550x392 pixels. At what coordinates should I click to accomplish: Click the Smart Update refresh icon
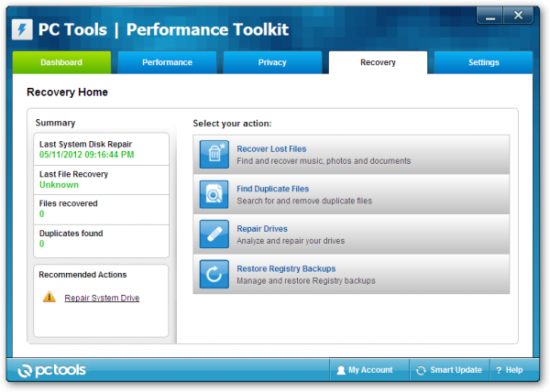[421, 370]
